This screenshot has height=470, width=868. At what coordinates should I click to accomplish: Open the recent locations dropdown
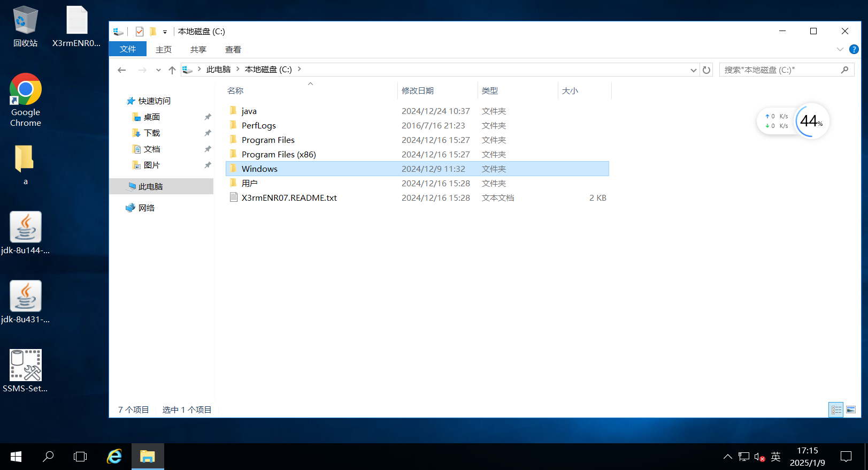point(158,70)
